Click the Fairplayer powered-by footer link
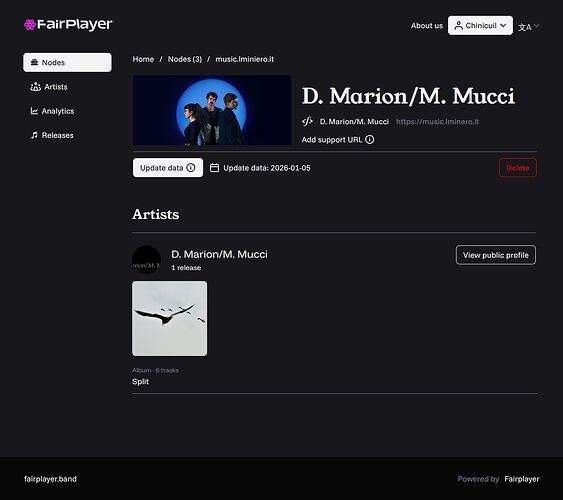Image resolution: width=563 pixels, height=500 pixels. [521, 479]
